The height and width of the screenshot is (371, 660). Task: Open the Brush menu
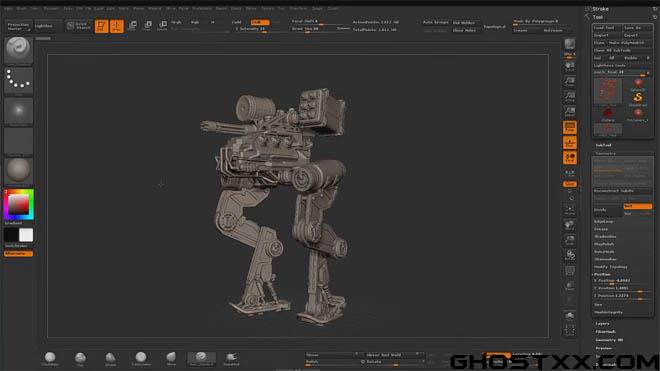[21, 8]
